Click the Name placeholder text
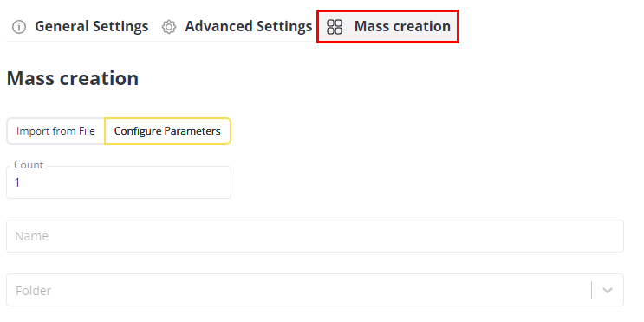Image resolution: width=644 pixels, height=322 pixels. [x=31, y=236]
